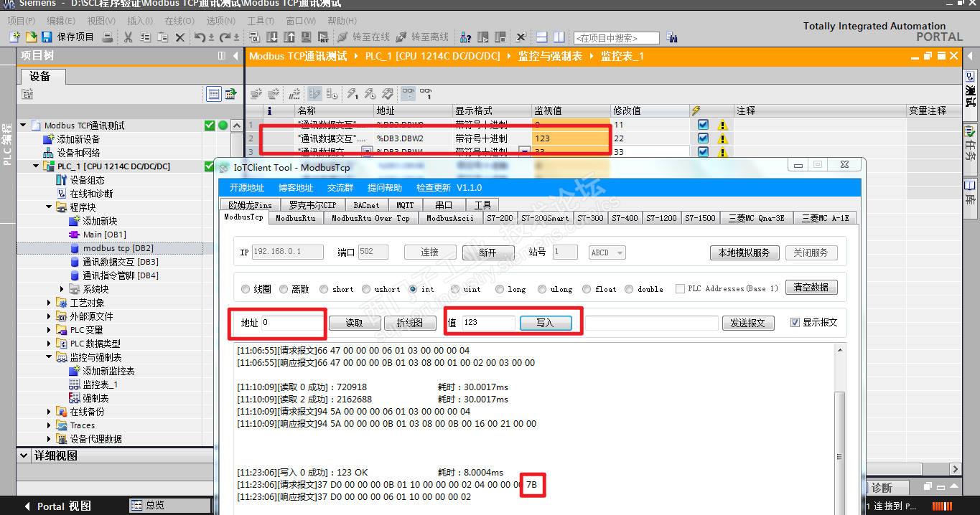
Task: Open the 在线(O) online menu
Action: [x=179, y=21]
